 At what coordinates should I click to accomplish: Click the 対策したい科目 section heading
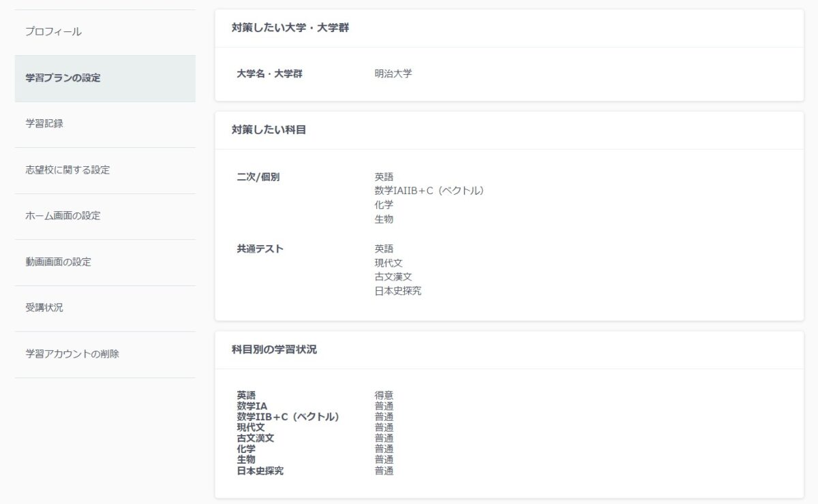[269, 129]
